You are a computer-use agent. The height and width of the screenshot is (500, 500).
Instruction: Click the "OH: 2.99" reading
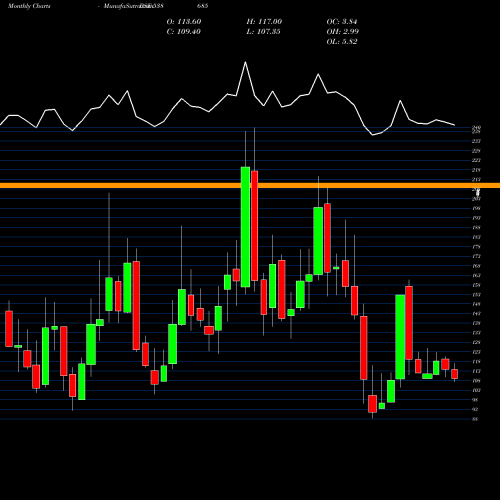click(343, 32)
